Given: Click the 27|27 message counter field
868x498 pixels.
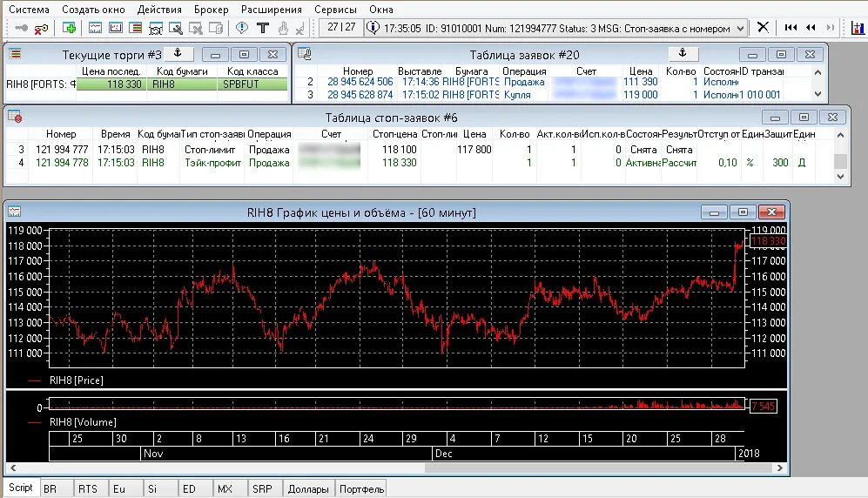Looking at the screenshot, I should click(x=341, y=27).
